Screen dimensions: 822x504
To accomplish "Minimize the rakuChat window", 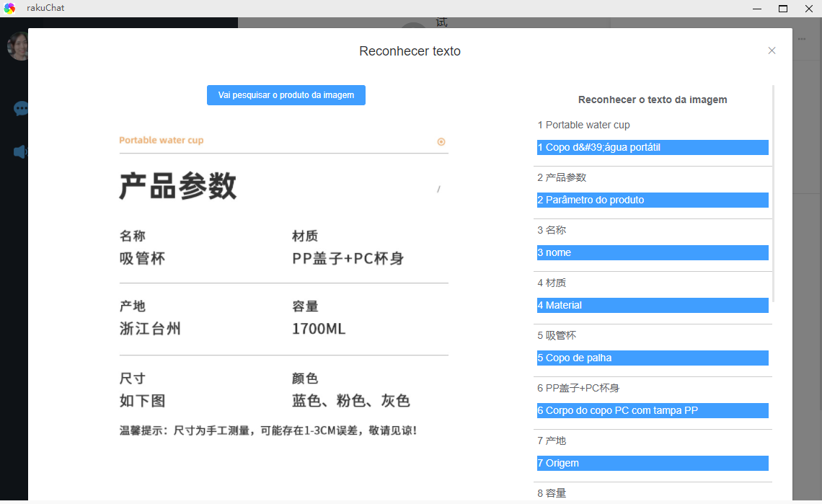I will tap(757, 9).
